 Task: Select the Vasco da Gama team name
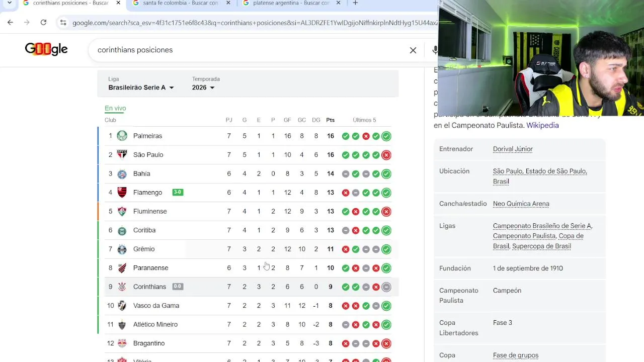pyautogui.click(x=156, y=306)
